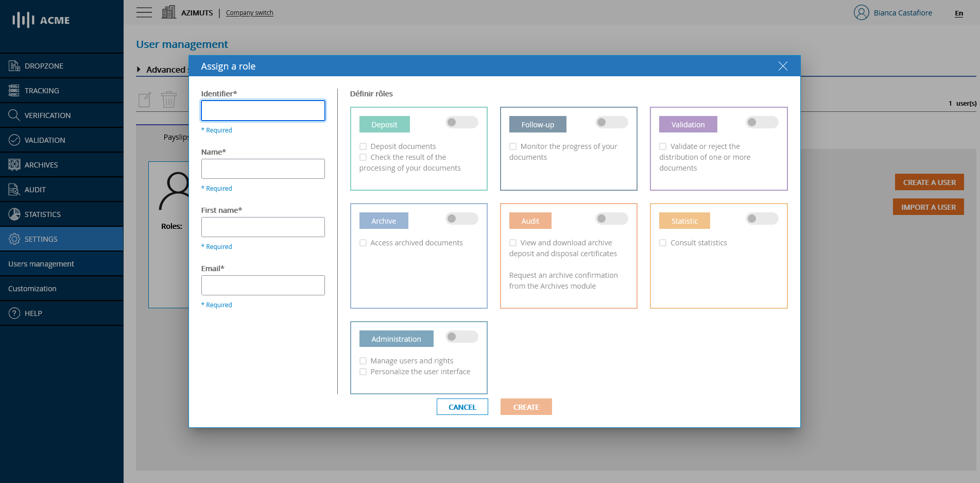The width and height of the screenshot is (980, 483).
Task: Open the Dropzone module from the sidebar
Action: click(x=44, y=65)
